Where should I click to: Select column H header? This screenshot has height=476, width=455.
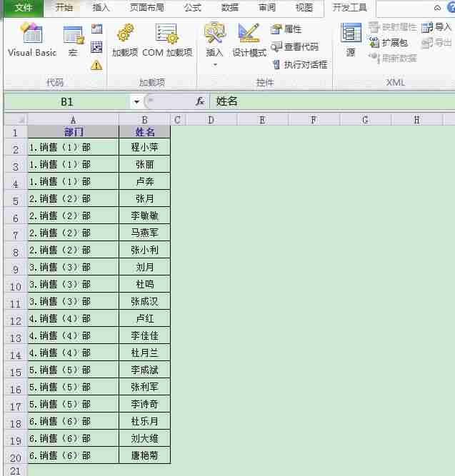417,120
